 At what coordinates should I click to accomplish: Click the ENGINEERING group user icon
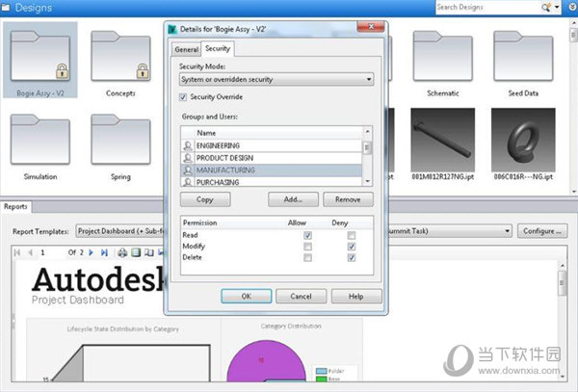(x=188, y=145)
